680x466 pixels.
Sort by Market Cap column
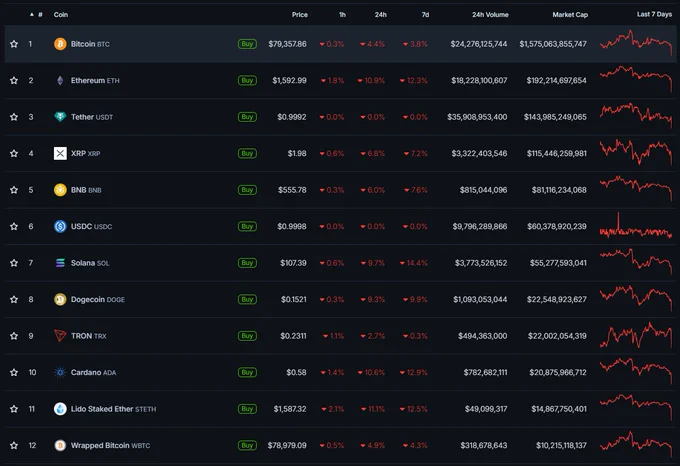(570, 15)
